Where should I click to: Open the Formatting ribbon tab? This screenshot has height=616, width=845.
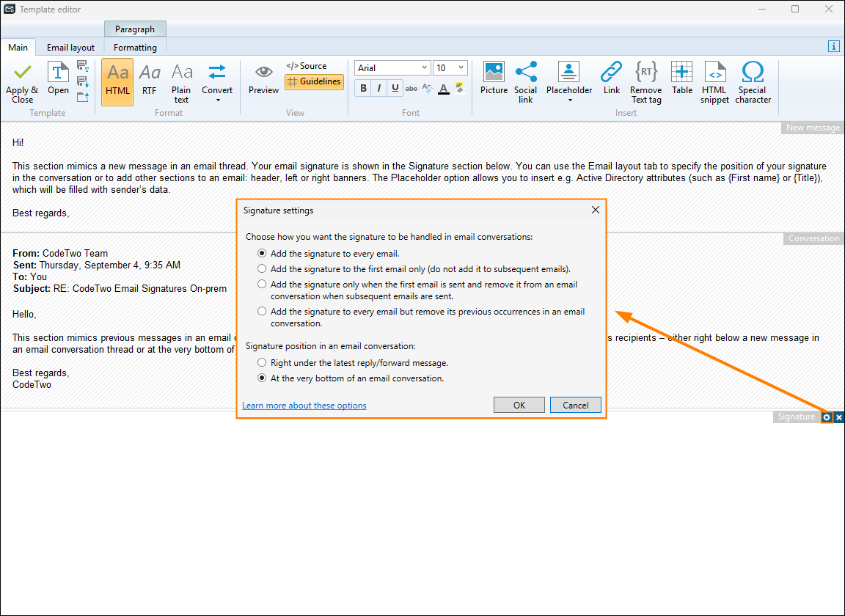135,46
